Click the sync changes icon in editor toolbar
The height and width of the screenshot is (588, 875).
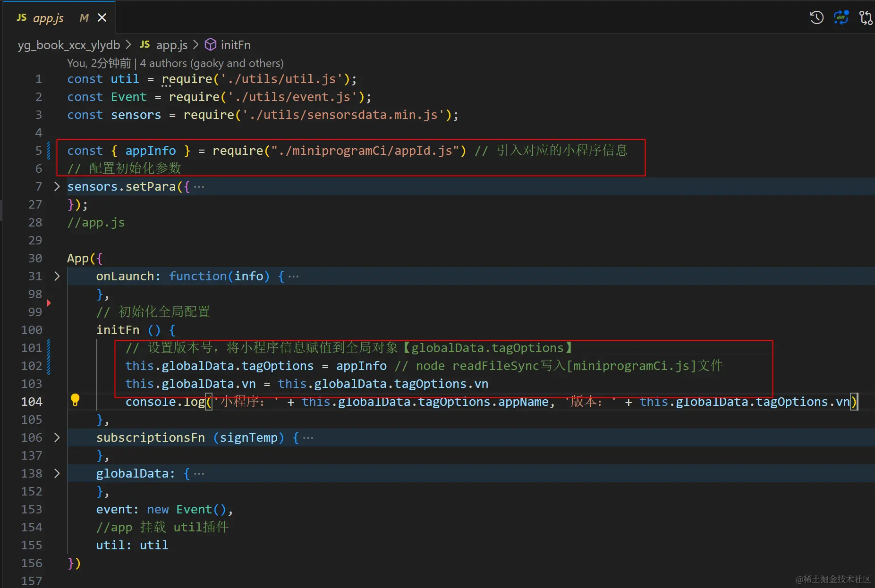click(841, 18)
